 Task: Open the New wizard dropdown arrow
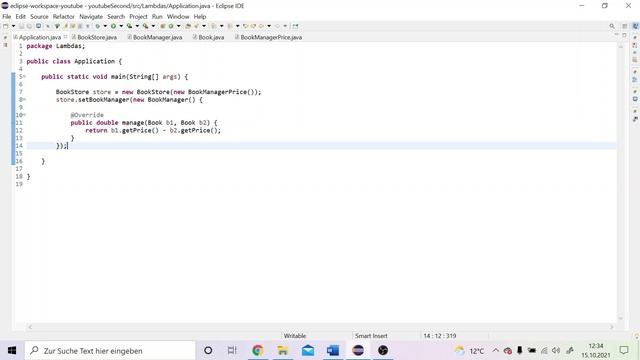click(13, 26)
